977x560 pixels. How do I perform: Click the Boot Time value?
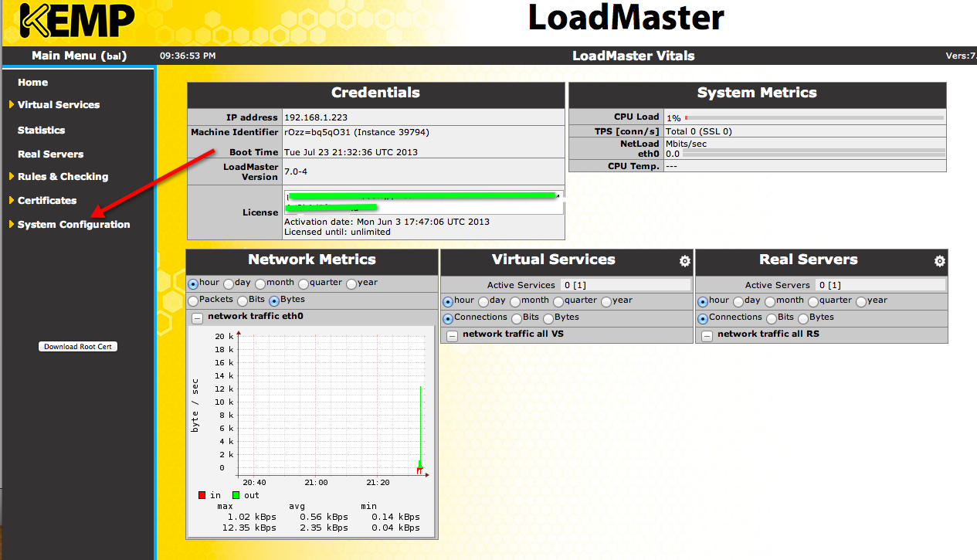351,152
